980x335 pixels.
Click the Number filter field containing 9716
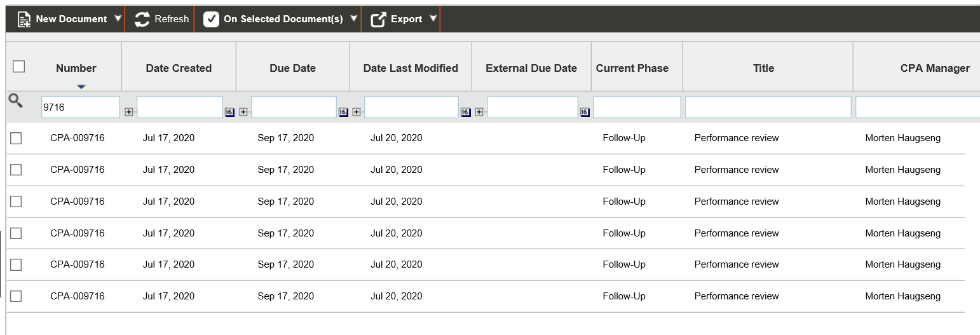click(x=80, y=107)
